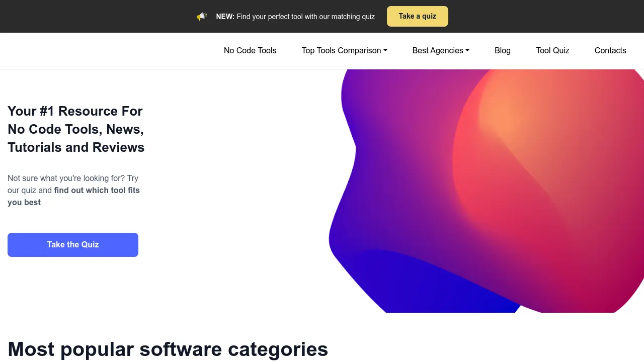Viewport: 644px width, 362px height.
Task: Open Tool Quiz from navigation
Action: [552, 50]
